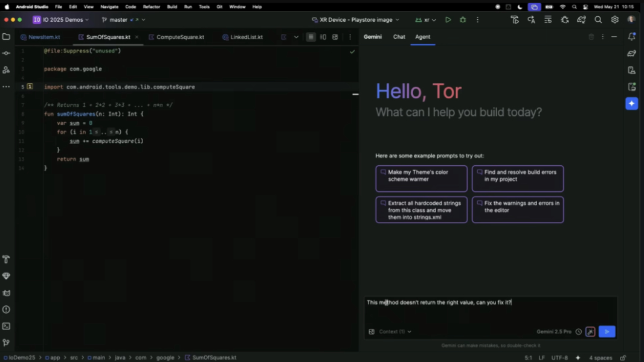The height and width of the screenshot is (362, 644).
Task: Open the Refactor menu
Action: (151, 7)
